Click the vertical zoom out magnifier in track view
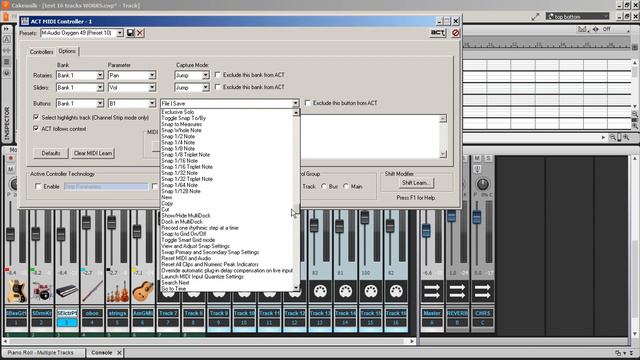The width and height of the screenshot is (640, 360). coord(635,114)
